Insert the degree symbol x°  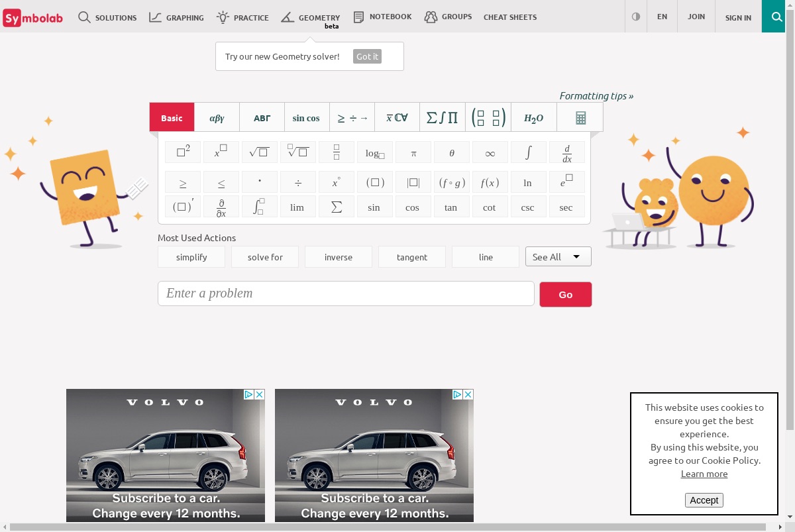(337, 183)
